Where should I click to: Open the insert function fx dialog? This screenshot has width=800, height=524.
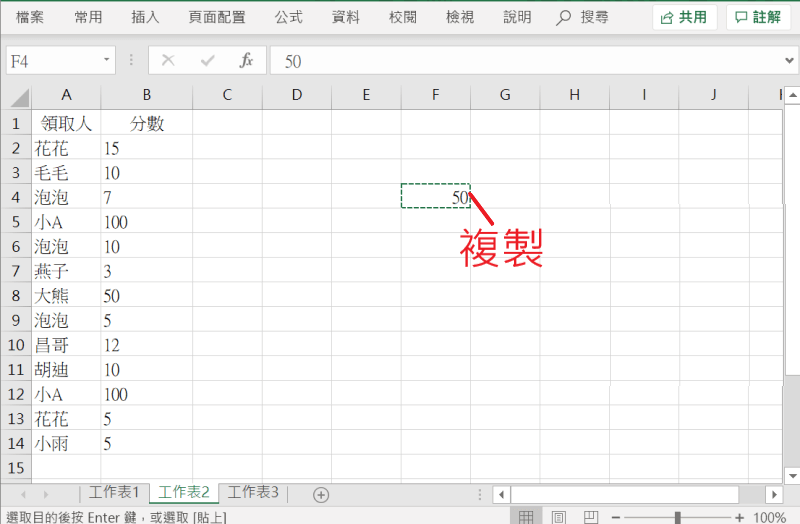coord(246,60)
